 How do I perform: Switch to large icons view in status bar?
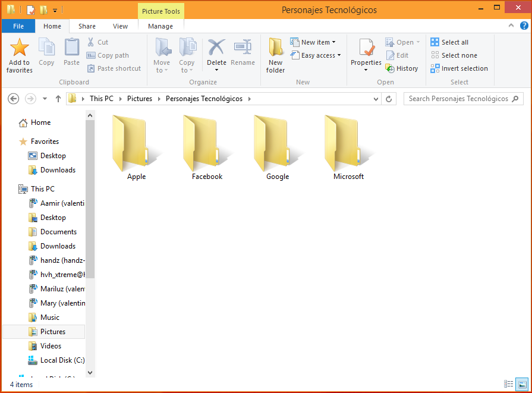(x=521, y=384)
